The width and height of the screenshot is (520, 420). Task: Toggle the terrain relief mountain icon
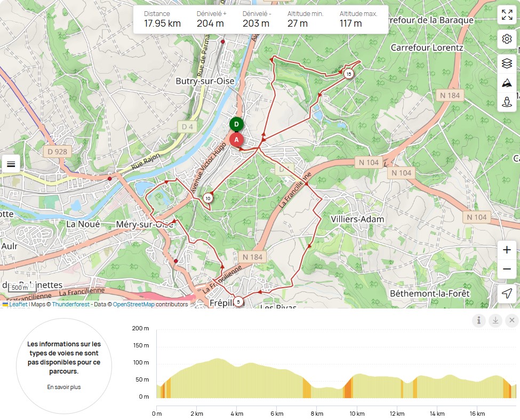pyautogui.click(x=507, y=83)
